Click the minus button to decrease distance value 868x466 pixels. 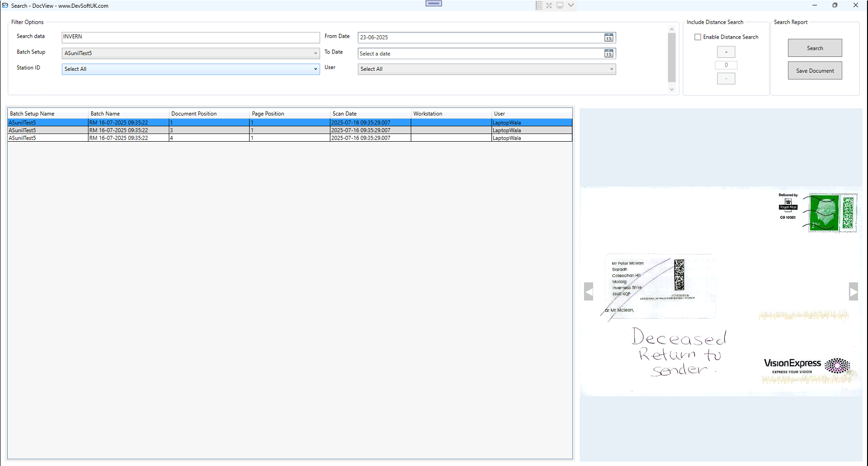[x=726, y=79]
